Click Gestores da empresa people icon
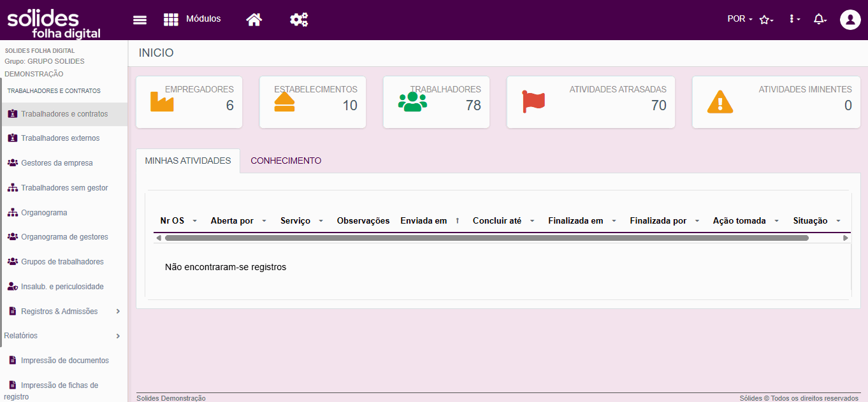This screenshot has height=402, width=868. [12, 163]
